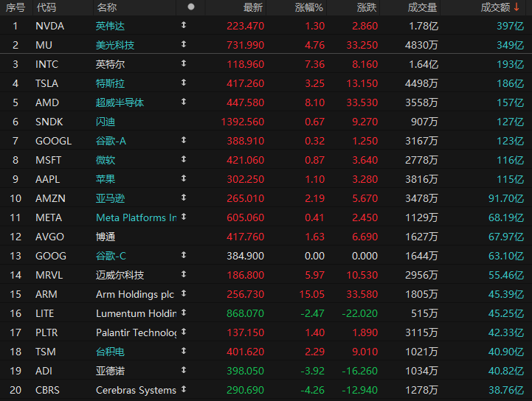Select the 博通 name cell
This screenshot has width=532, height=401.
(x=106, y=237)
